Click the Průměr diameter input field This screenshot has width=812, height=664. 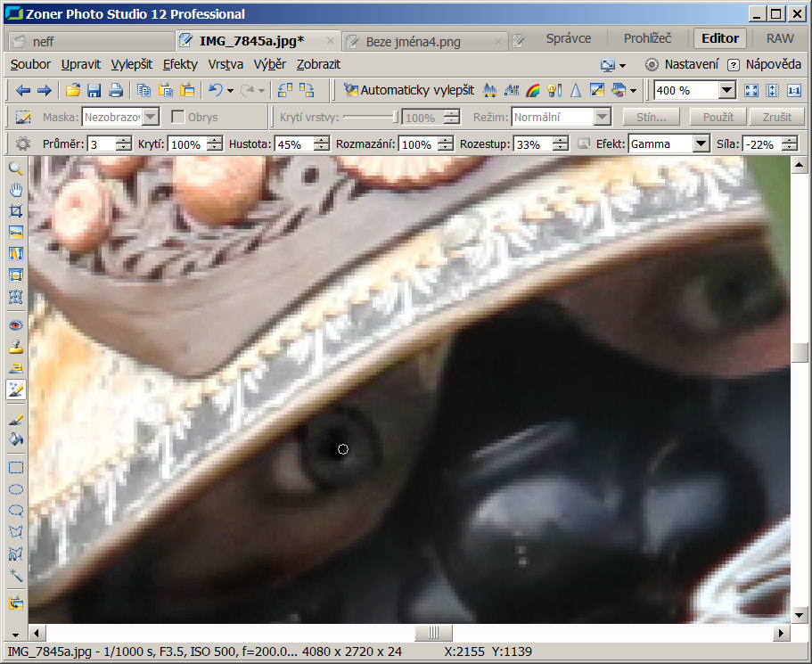pos(100,144)
